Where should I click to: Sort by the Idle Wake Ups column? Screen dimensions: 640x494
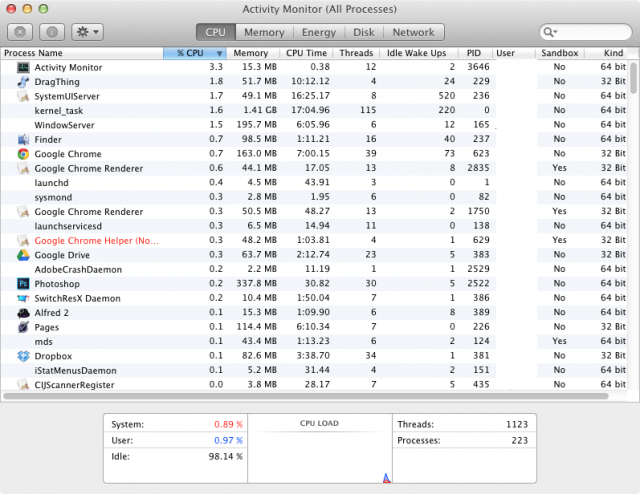point(416,53)
